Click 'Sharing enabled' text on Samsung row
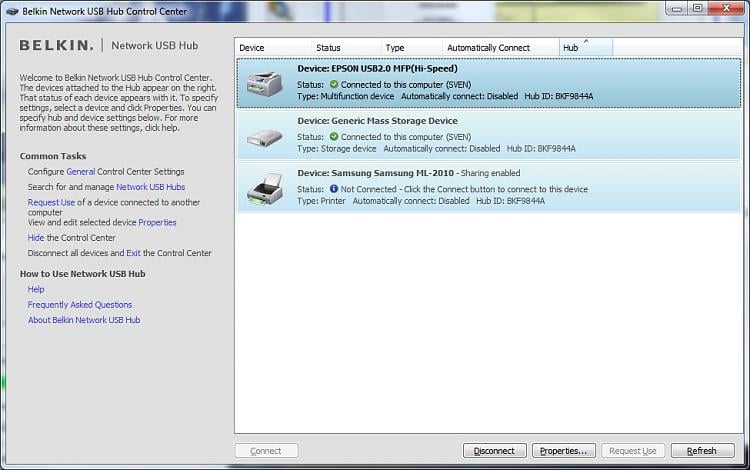Viewport: 750px width, 470px height. click(490, 173)
